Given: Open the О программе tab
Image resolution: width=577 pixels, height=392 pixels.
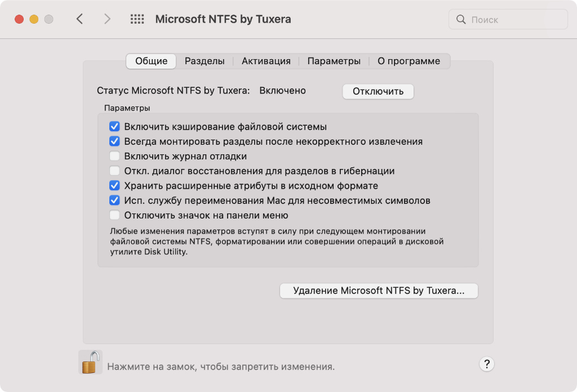Looking at the screenshot, I should coord(409,61).
